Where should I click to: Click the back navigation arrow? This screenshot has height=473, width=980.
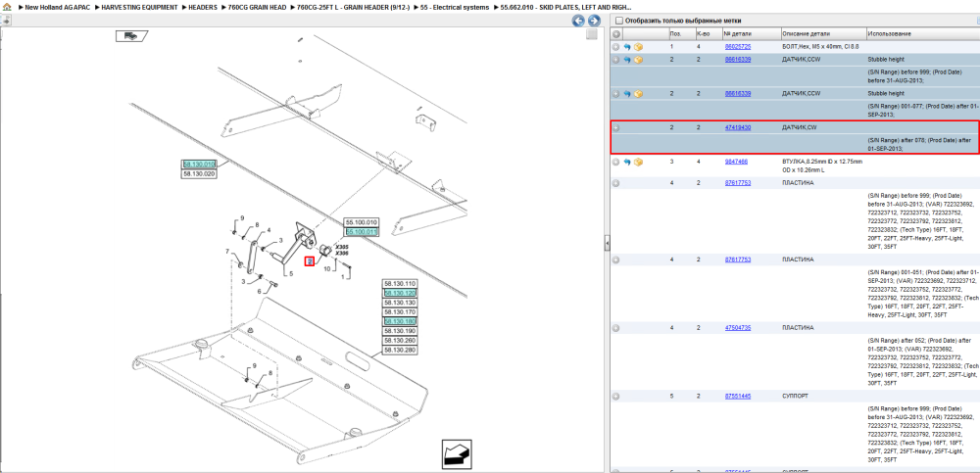point(579,20)
